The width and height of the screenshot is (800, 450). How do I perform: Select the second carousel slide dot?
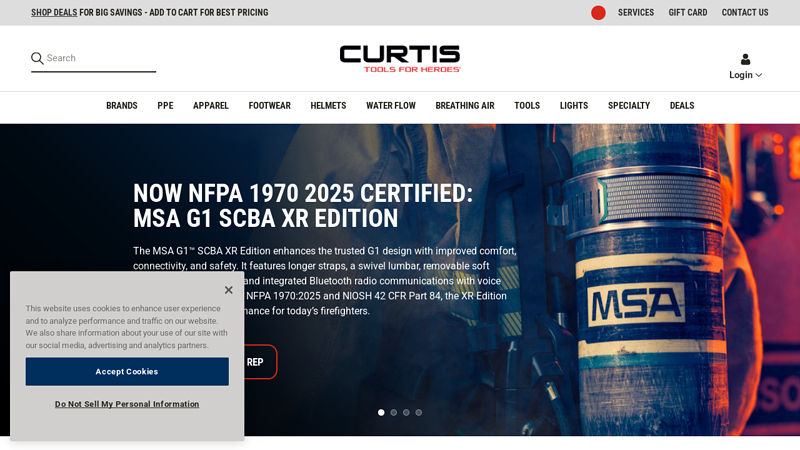393,412
